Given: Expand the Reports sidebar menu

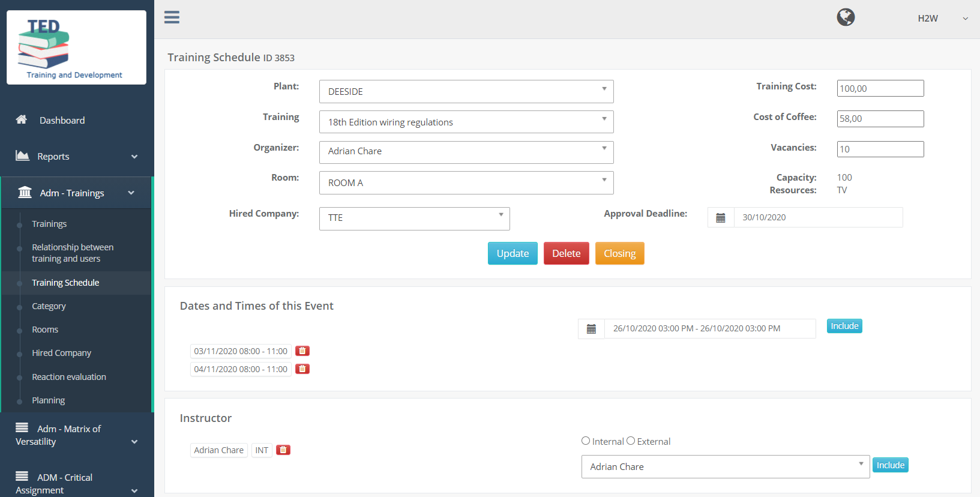Looking at the screenshot, I should (76, 157).
